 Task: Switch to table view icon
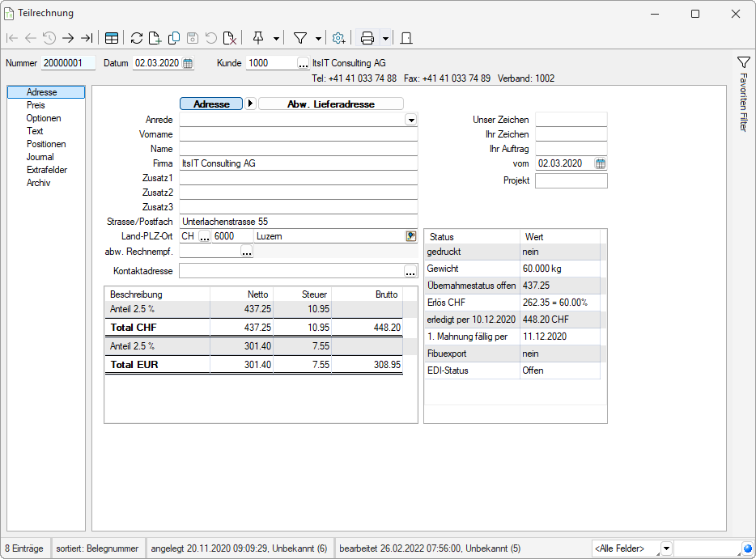coord(112,38)
